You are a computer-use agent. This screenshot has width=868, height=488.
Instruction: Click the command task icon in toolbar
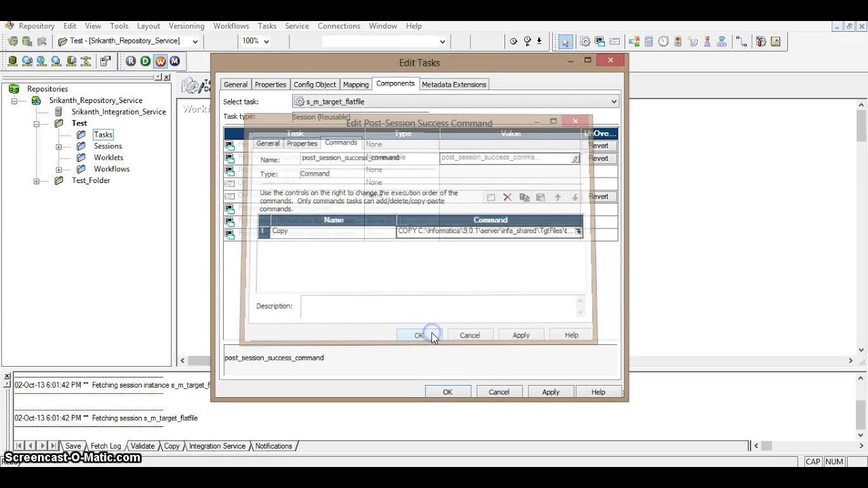(599, 41)
